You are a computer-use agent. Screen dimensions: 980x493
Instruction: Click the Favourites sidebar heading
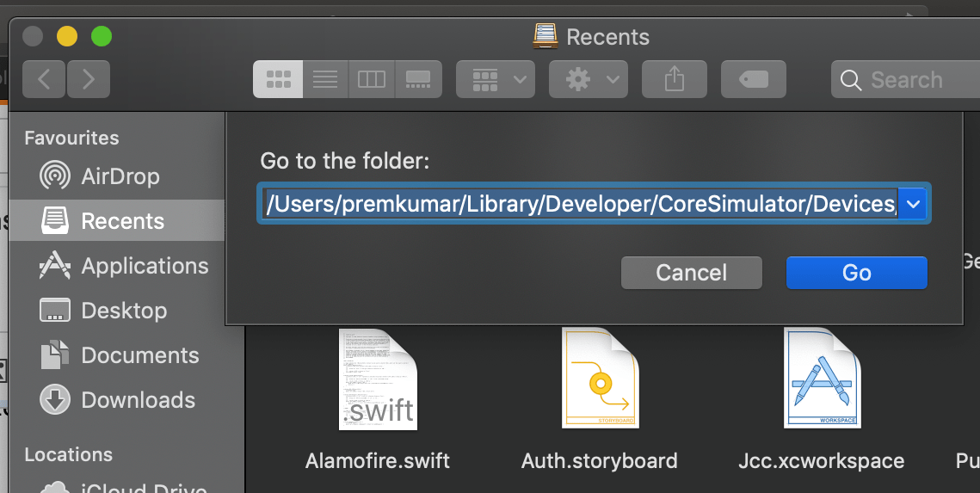coord(71,138)
